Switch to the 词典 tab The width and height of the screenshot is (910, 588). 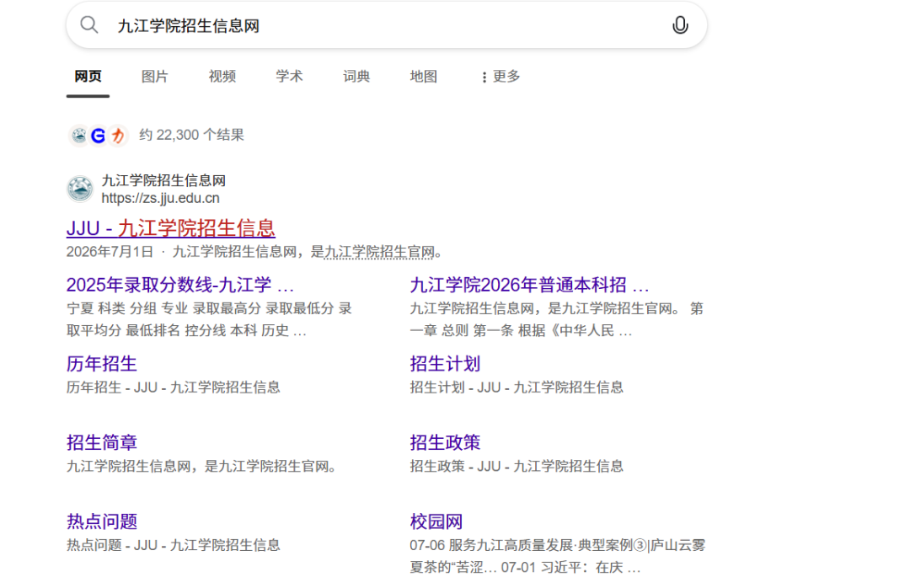[x=356, y=76]
